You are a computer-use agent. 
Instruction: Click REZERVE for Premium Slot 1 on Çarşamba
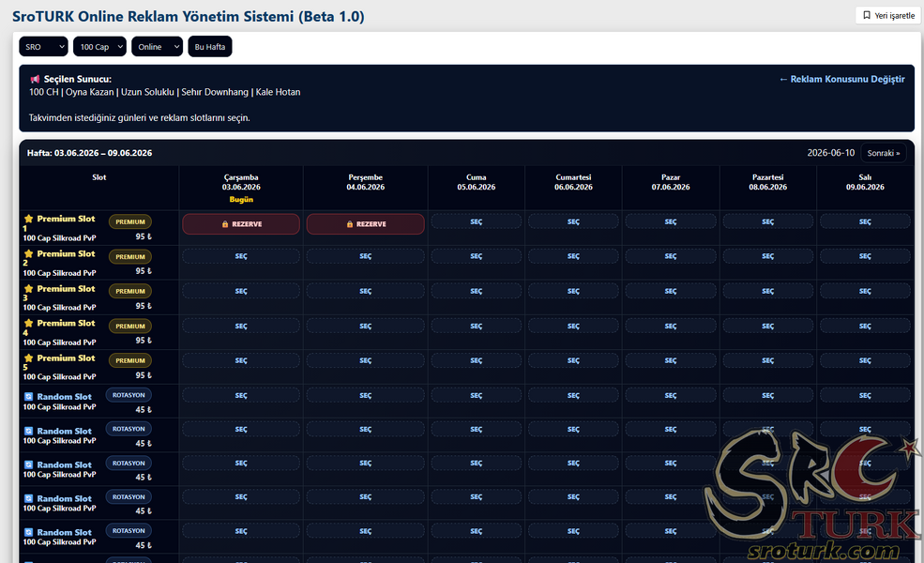click(241, 224)
